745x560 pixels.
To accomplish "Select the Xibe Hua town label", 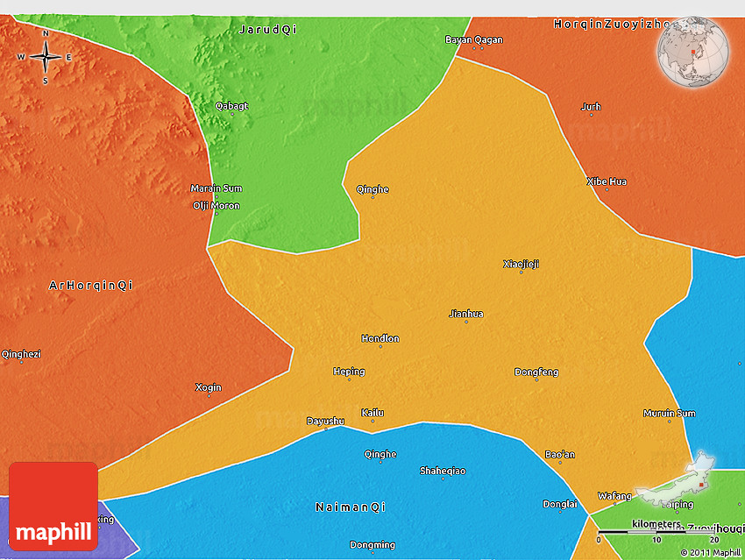I will click(x=607, y=181).
